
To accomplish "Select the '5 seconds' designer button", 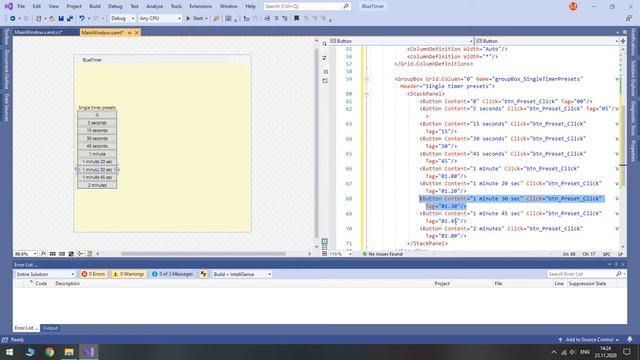I will 97,123.
